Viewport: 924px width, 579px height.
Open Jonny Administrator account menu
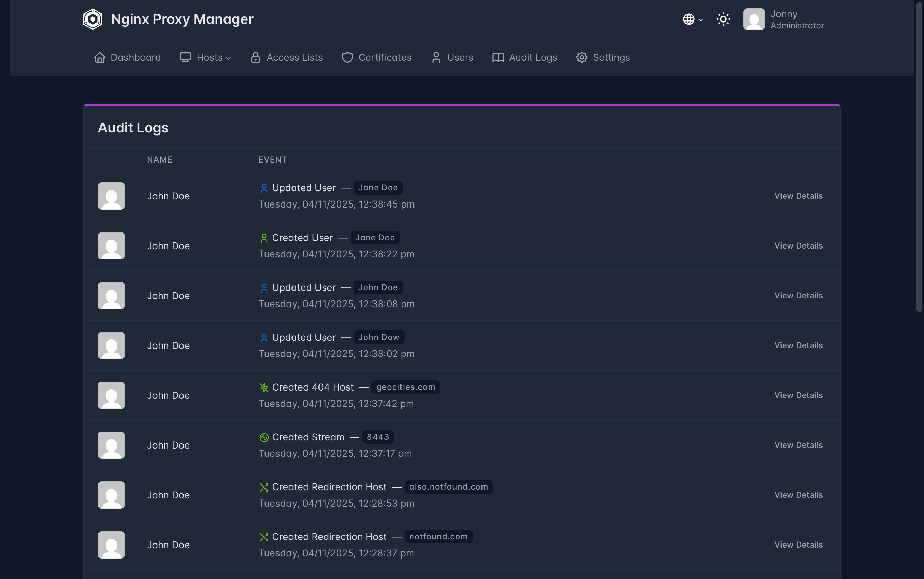797,19
